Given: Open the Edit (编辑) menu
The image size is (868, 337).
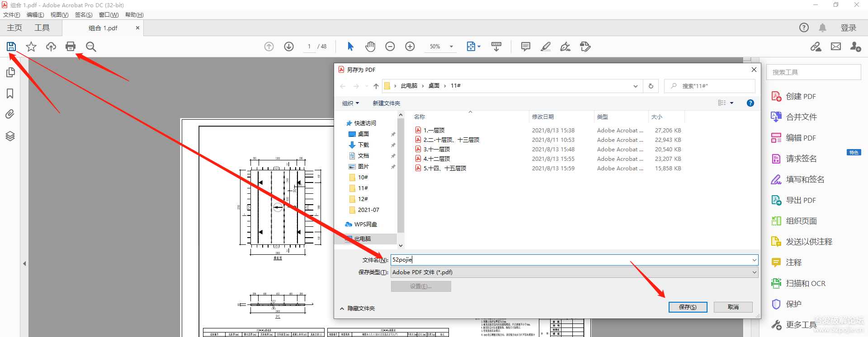Looking at the screenshot, I should (35, 15).
